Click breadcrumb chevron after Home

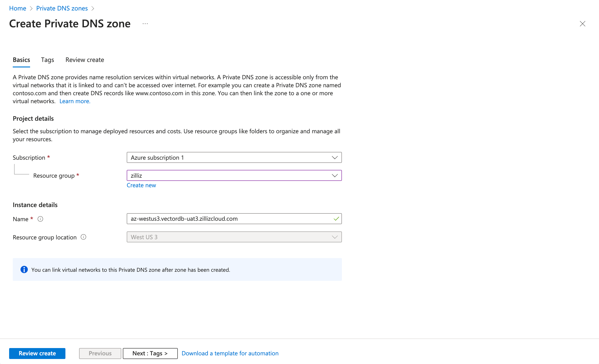coord(31,8)
